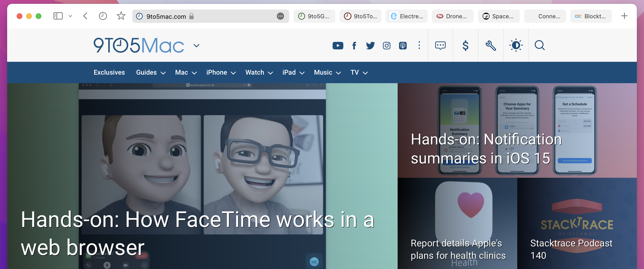Screen dimensions: 644x269
Task: Open the Twitter bird icon link
Action: click(x=370, y=45)
